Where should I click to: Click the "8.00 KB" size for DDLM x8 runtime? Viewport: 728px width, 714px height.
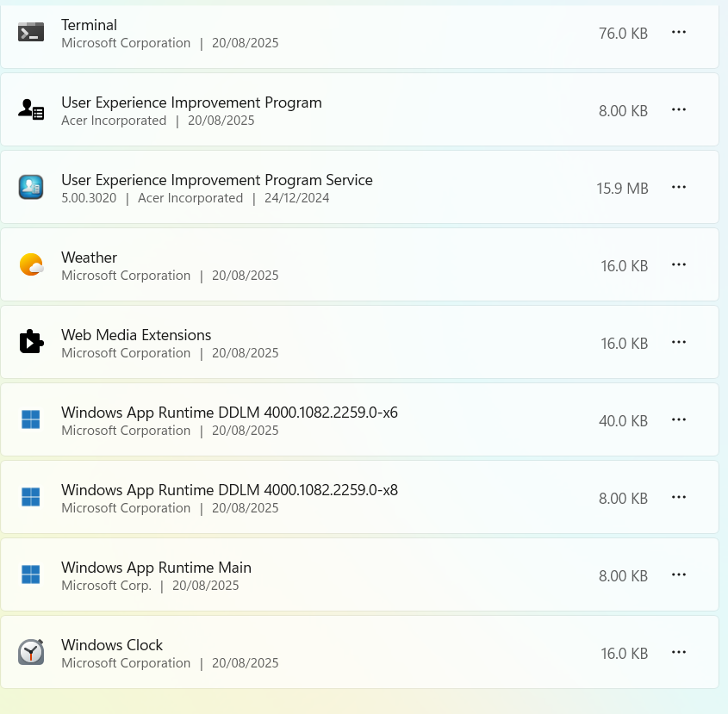[623, 499]
